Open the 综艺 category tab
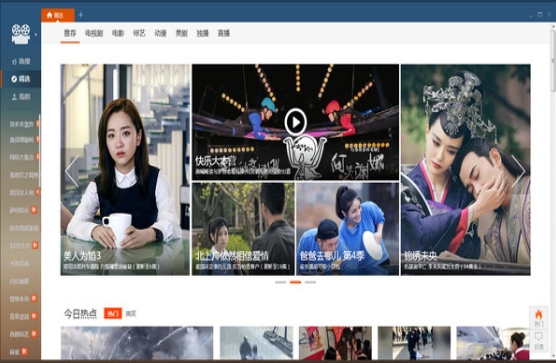This screenshot has height=363, width=556. (139, 33)
